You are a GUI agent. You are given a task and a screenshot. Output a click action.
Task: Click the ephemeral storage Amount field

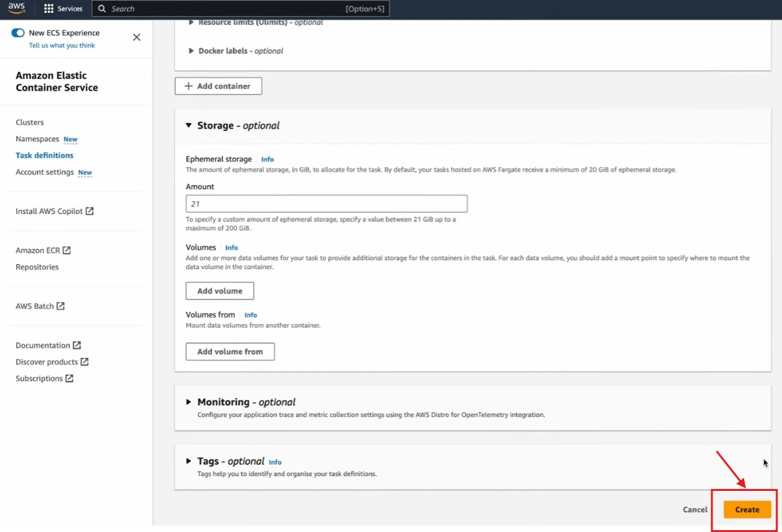click(326, 204)
